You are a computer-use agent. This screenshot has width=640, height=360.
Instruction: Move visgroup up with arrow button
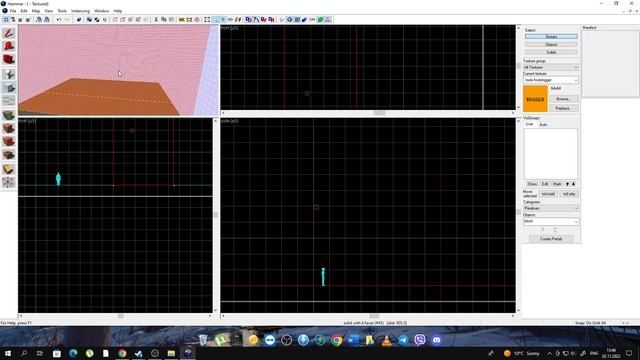(x=567, y=184)
